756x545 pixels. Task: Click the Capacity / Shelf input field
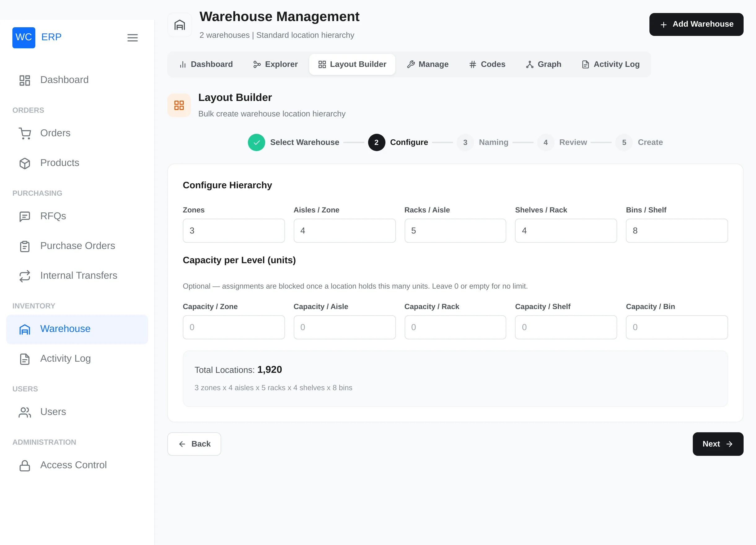(566, 327)
